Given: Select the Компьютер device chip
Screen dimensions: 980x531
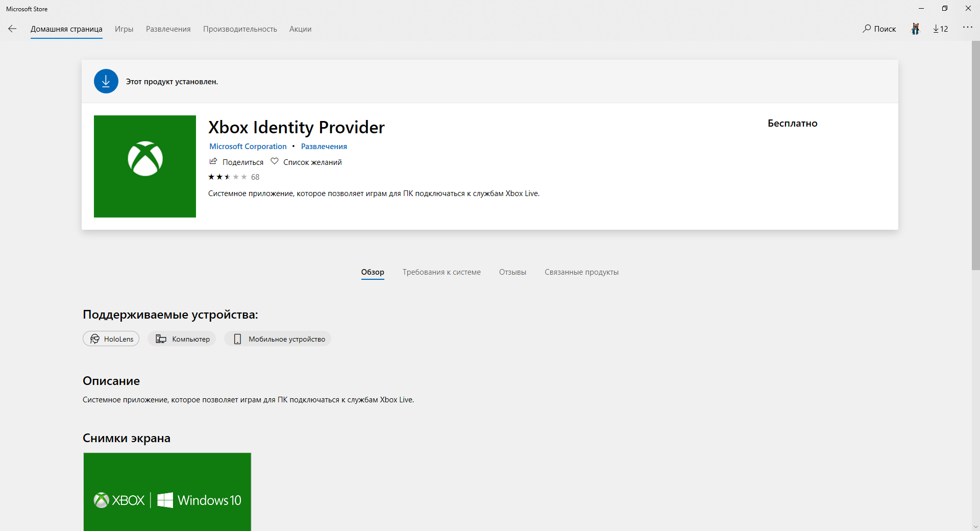Looking at the screenshot, I should [x=182, y=339].
